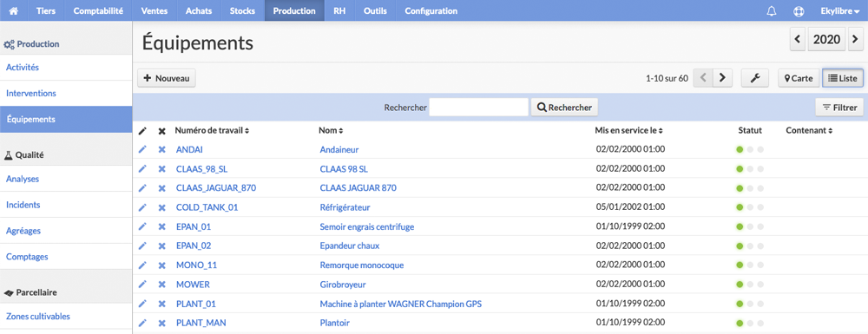Open the help lifebuoy icon

pyautogui.click(x=799, y=11)
